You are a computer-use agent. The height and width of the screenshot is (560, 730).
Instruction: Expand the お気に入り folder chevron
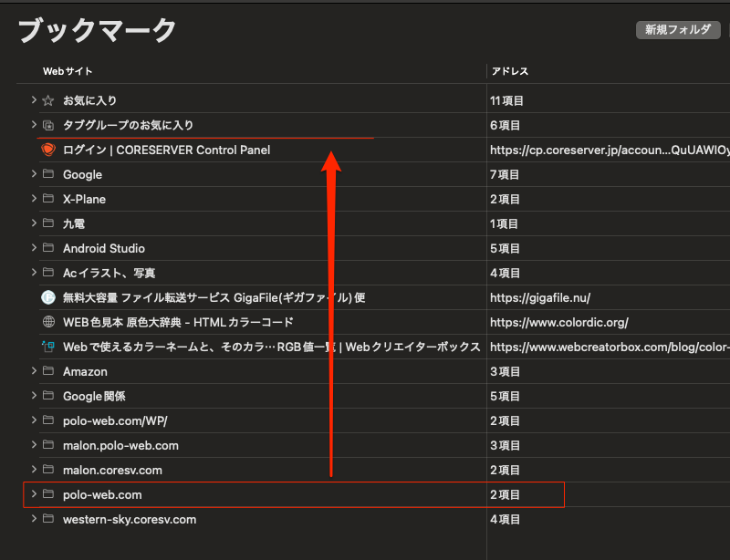click(x=34, y=100)
